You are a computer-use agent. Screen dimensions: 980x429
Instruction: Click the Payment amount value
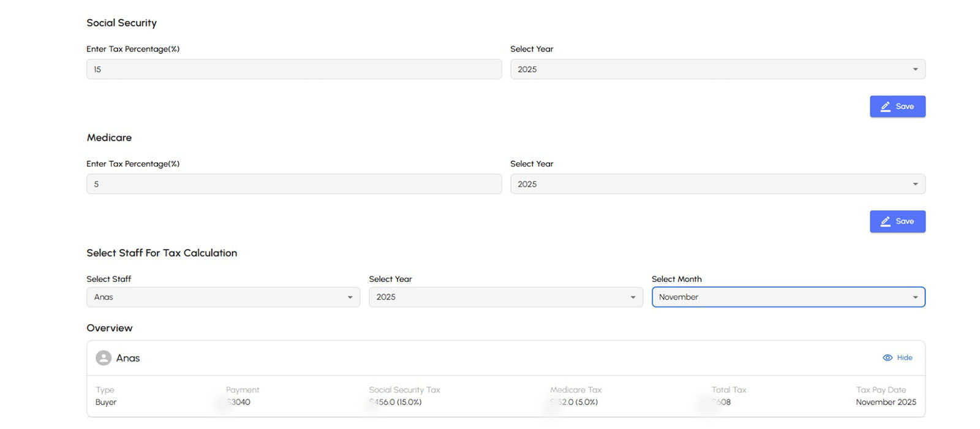[x=238, y=403]
